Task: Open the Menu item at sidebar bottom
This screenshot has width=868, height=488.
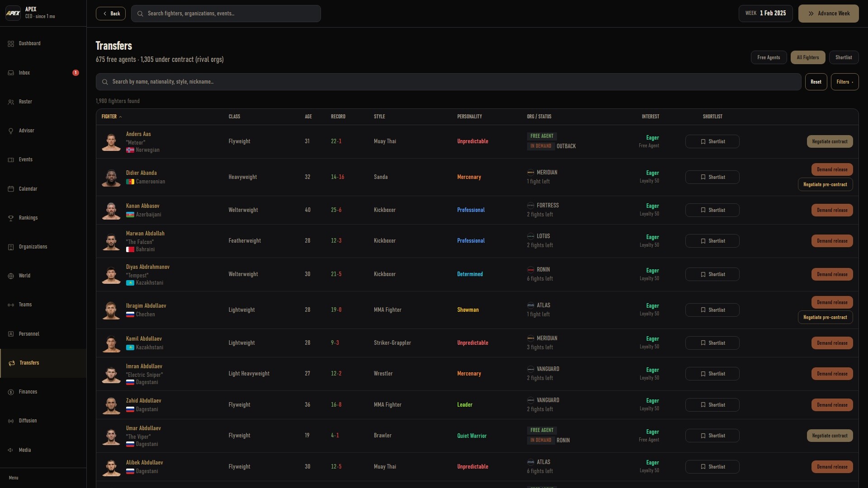Action: pyautogui.click(x=14, y=478)
